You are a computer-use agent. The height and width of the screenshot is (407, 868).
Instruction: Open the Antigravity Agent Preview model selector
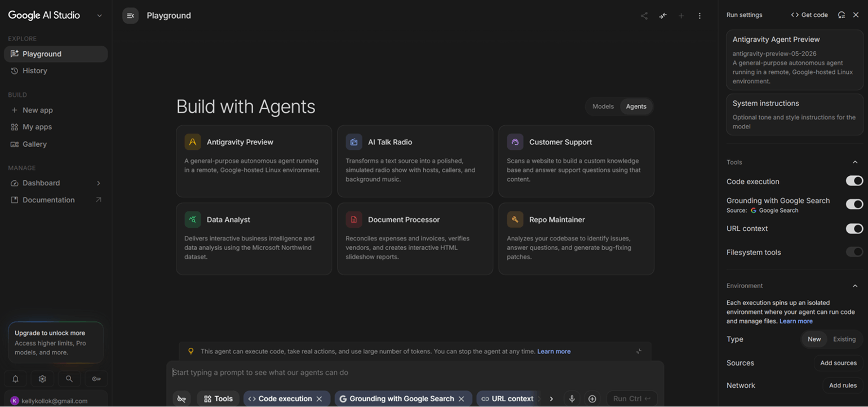coord(795,60)
